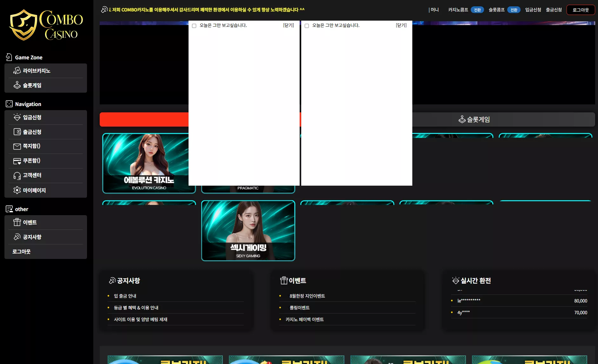Screen dimensions: 598x364
Task: Open 고객센터 headset icon
Action: (17, 175)
